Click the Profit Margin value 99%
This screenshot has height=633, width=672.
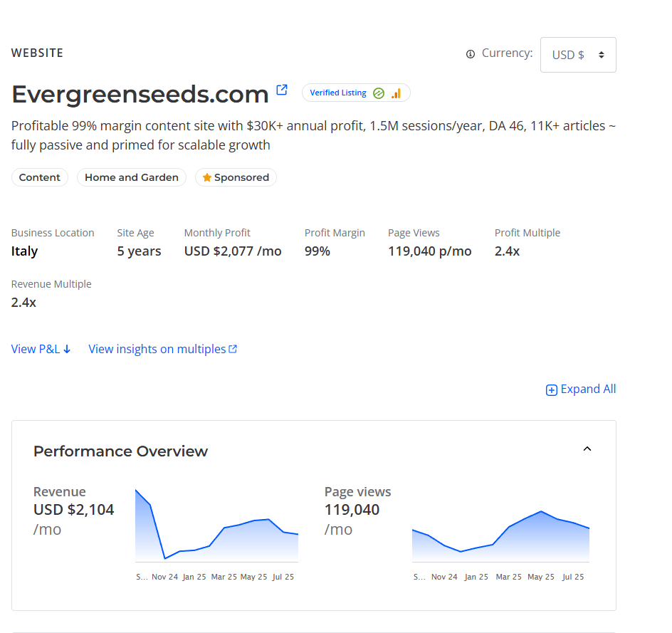[x=317, y=251]
